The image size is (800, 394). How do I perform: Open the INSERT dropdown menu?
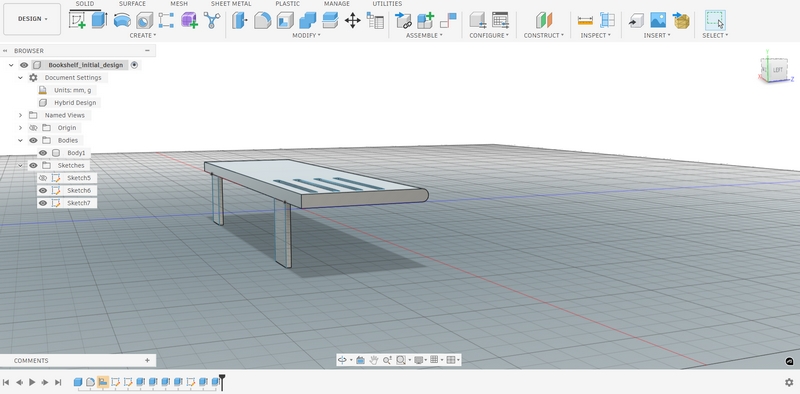pos(657,35)
